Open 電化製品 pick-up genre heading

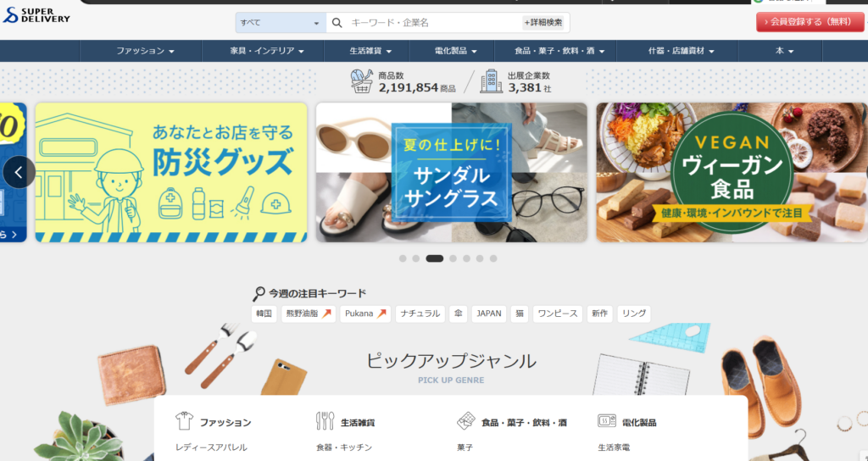pos(639,423)
